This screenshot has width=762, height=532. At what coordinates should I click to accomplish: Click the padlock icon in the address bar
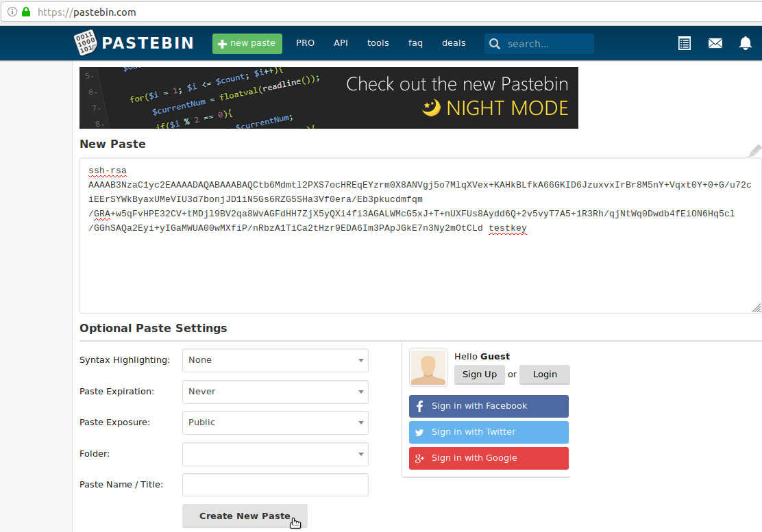pyautogui.click(x=25, y=12)
